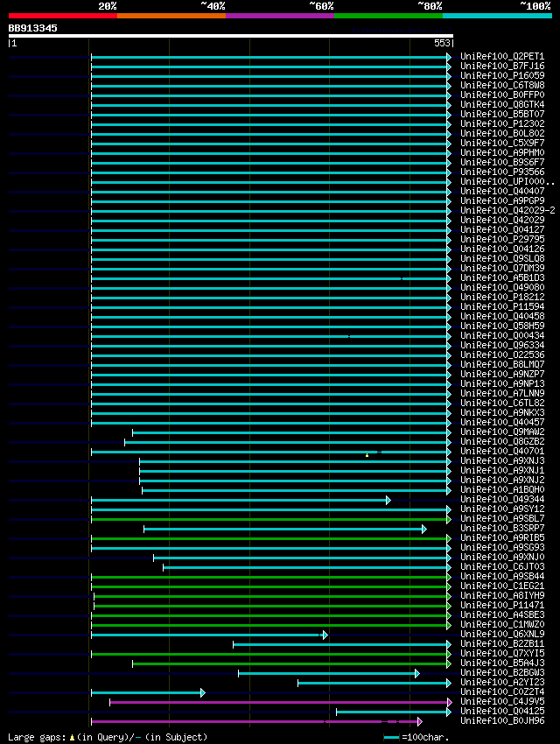Click the white query sequence bar
Viewport: 560px width, 744px height.
tap(231, 36)
